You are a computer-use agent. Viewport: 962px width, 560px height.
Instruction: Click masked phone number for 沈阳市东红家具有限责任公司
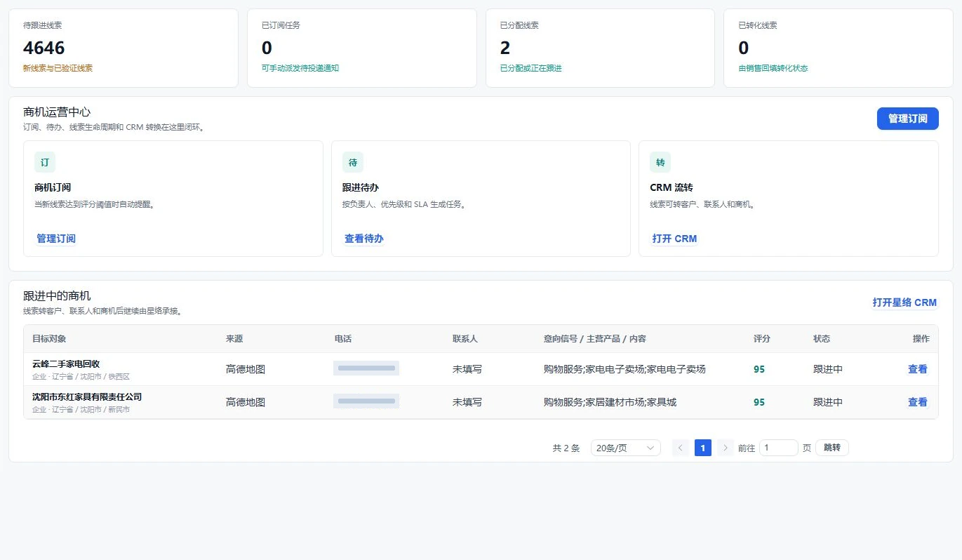pos(366,401)
